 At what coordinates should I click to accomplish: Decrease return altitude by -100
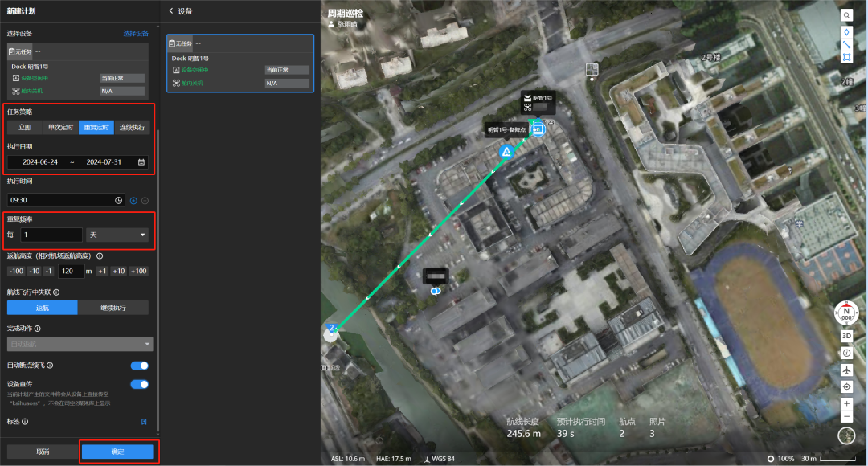click(16, 272)
